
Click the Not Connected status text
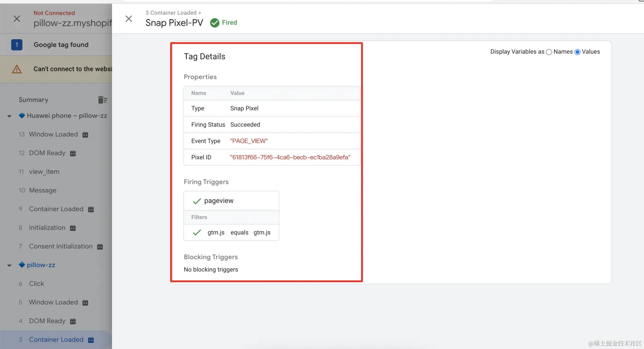coord(54,13)
